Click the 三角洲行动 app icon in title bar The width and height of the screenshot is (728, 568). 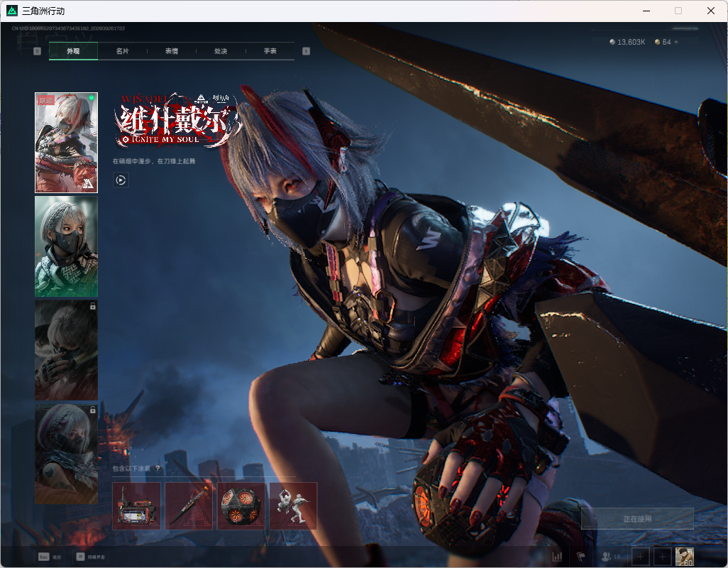point(12,10)
